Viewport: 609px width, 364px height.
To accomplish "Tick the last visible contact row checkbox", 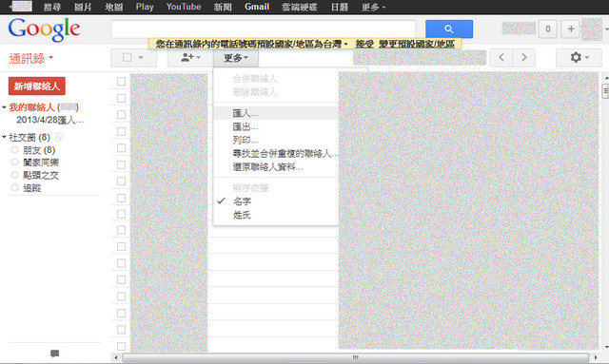I will [x=121, y=346].
